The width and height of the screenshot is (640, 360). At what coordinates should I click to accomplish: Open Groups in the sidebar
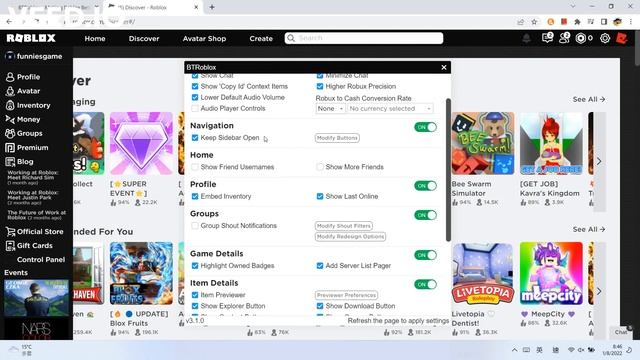(x=24, y=133)
